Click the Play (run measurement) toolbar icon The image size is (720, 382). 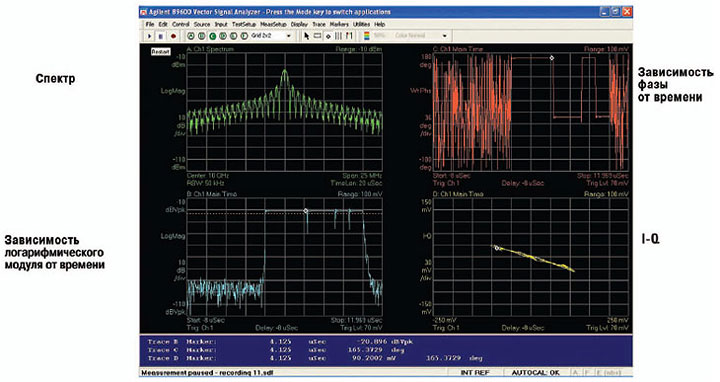click(149, 36)
